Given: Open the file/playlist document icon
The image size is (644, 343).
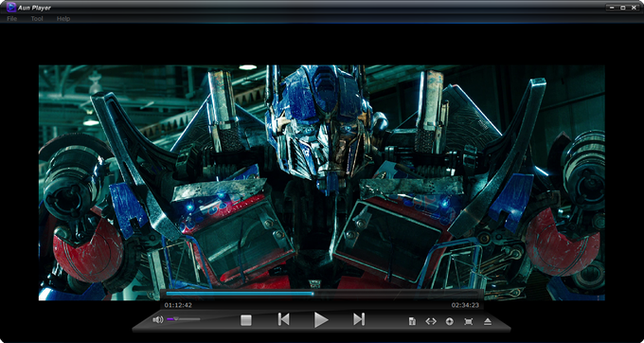Looking at the screenshot, I should point(412,321).
